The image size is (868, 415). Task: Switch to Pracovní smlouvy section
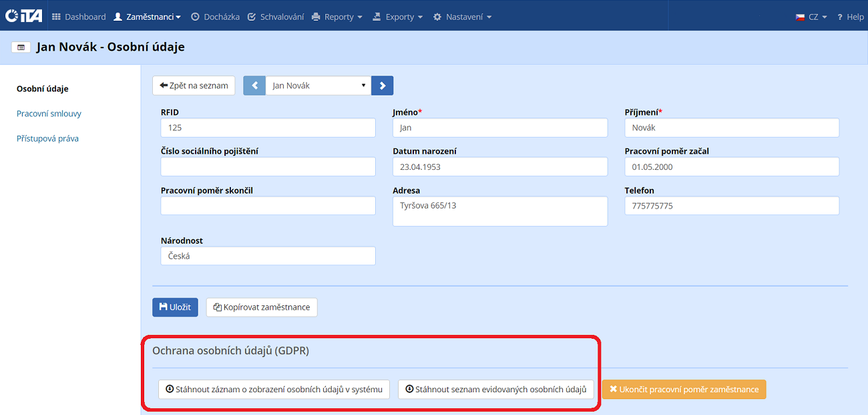[49, 114]
